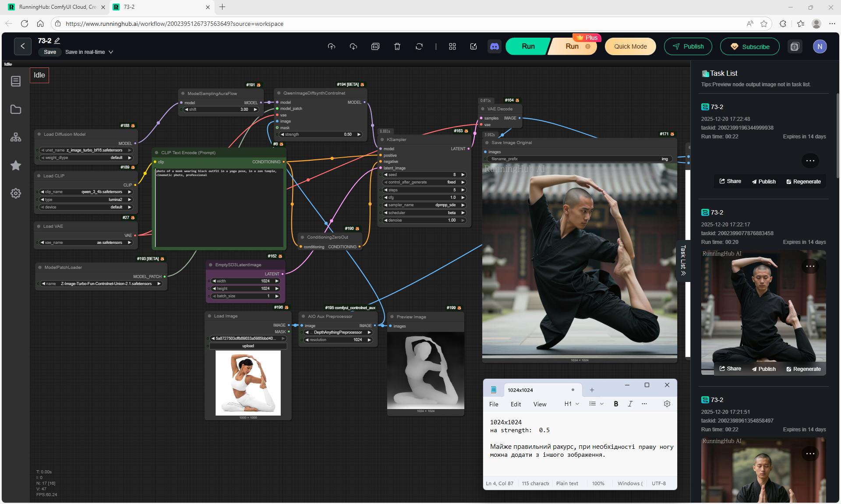841x504 pixels.
Task: Open the H1 heading dropdown in Notepad
Action: tap(572, 404)
